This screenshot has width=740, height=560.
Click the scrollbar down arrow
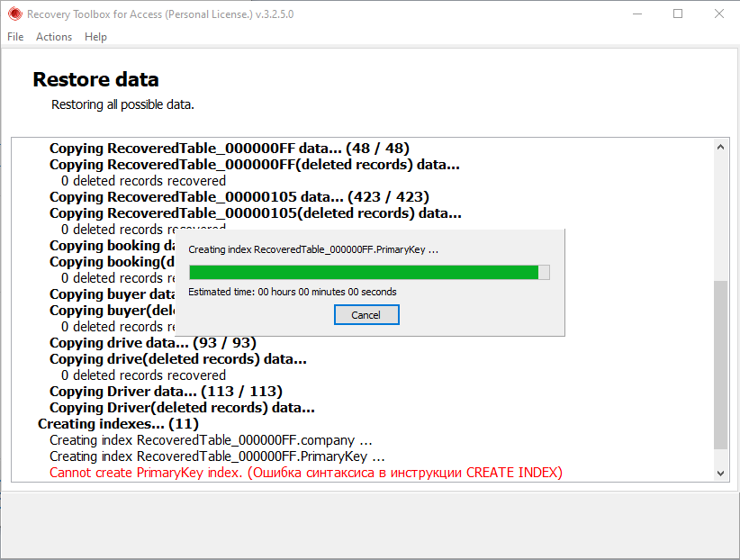pos(721,473)
